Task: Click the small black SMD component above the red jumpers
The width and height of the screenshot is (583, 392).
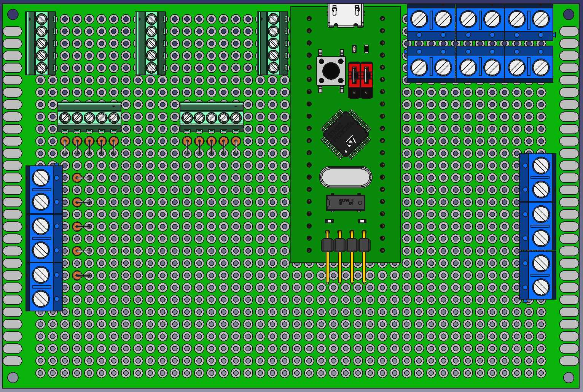Action: coord(366,49)
